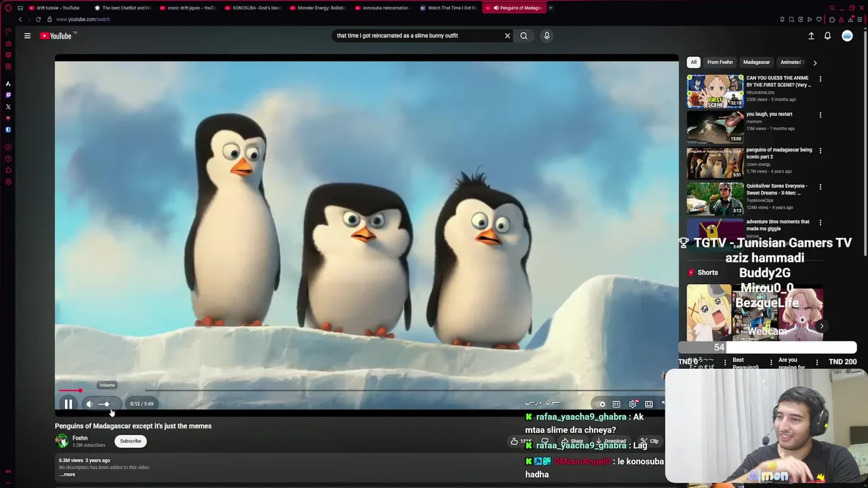The width and height of the screenshot is (868, 488).
Task: Click into the YouTube search box
Action: pos(417,36)
